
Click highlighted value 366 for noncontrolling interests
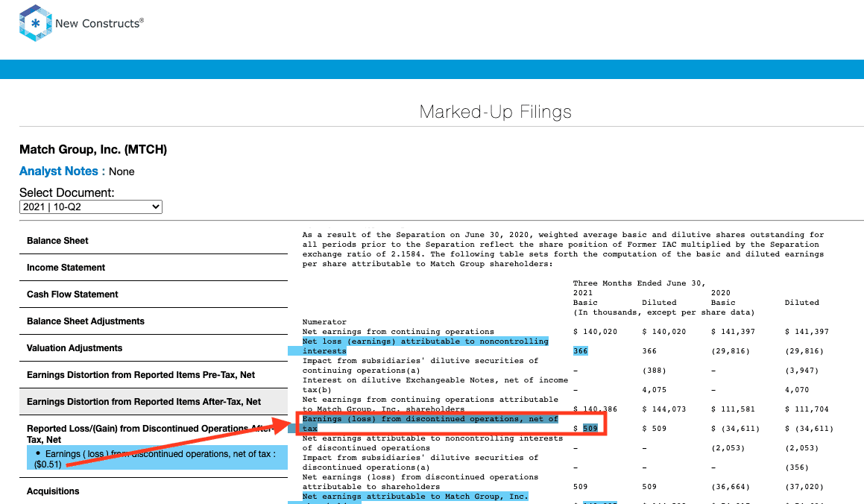580,351
